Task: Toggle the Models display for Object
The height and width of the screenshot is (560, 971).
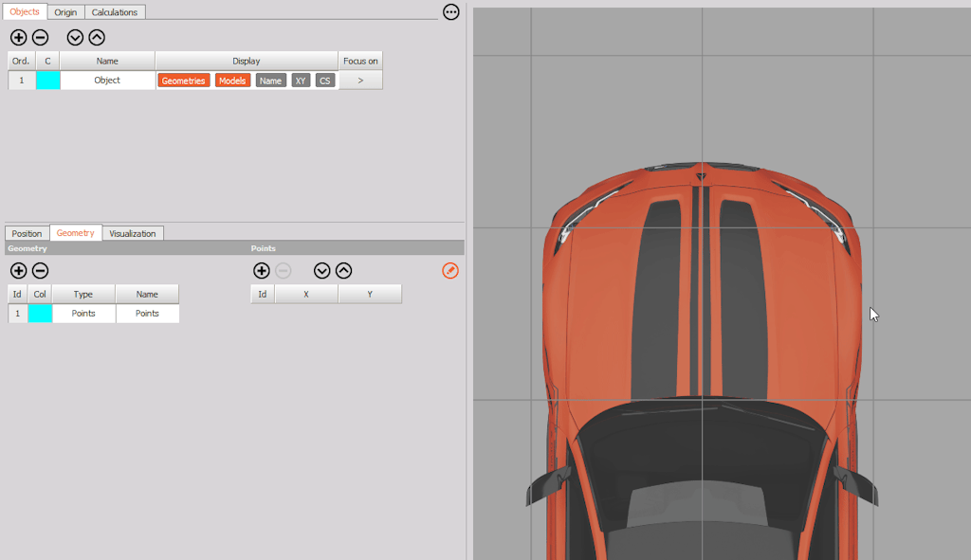Action: pyautogui.click(x=232, y=81)
